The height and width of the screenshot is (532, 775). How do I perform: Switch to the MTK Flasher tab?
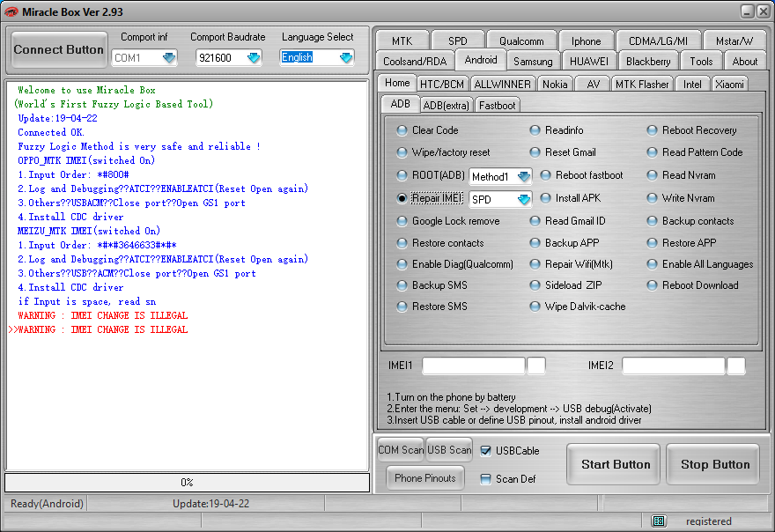(642, 85)
